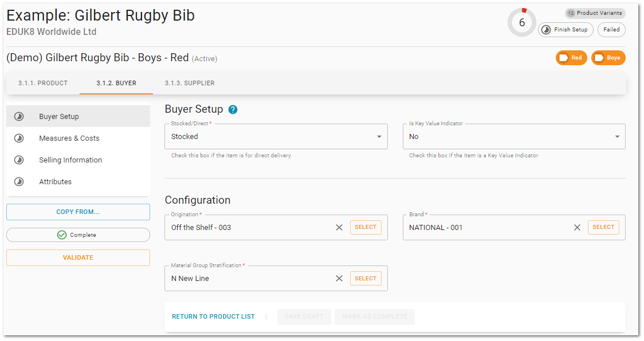Click the RETURN TO PRODUCT LIST link

click(214, 317)
